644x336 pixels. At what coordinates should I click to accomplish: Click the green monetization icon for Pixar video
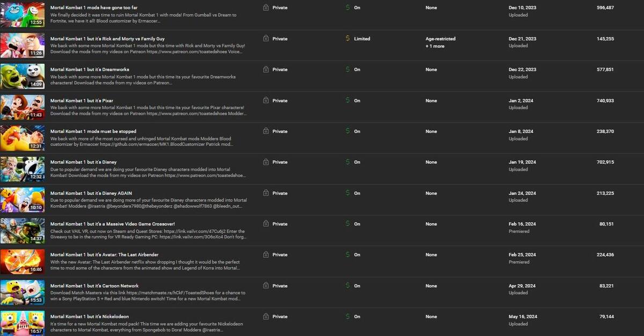pyautogui.click(x=348, y=101)
